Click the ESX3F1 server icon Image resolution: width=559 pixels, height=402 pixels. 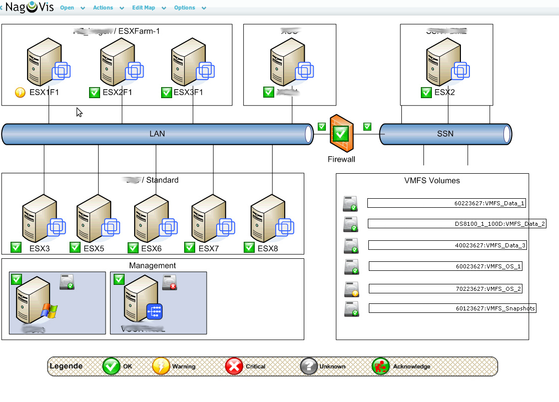(193, 62)
